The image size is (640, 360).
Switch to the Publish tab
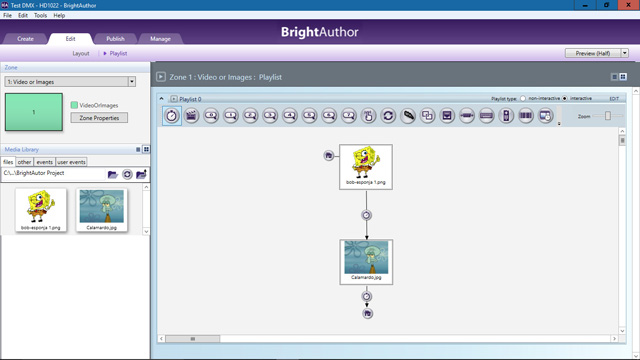(x=116, y=39)
